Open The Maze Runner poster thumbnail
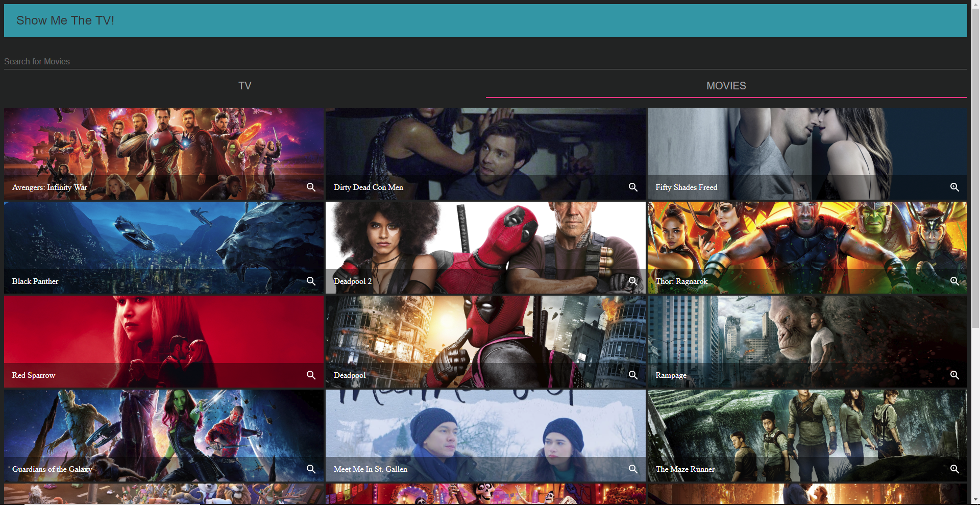 pos(807,436)
